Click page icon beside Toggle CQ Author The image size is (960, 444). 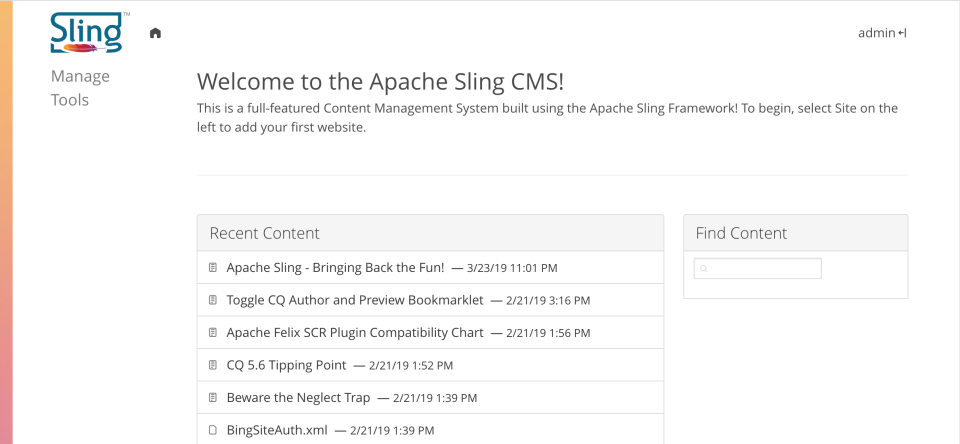pos(212,300)
